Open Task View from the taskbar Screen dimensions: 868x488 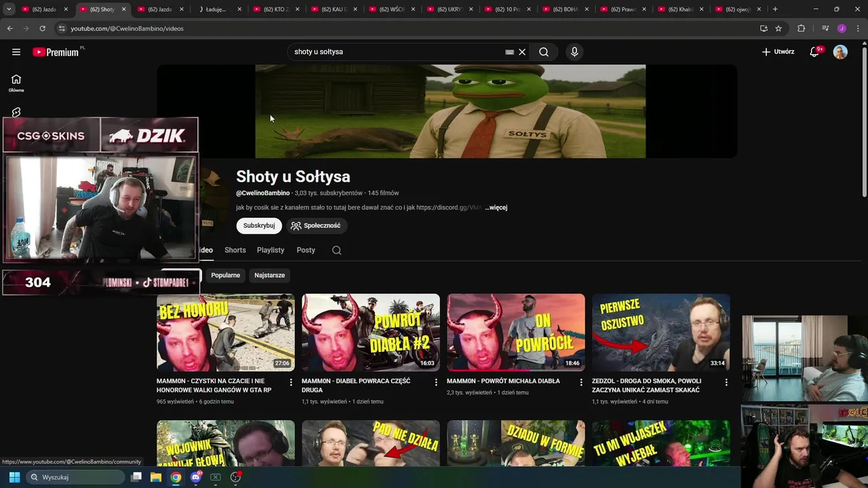coord(136,477)
